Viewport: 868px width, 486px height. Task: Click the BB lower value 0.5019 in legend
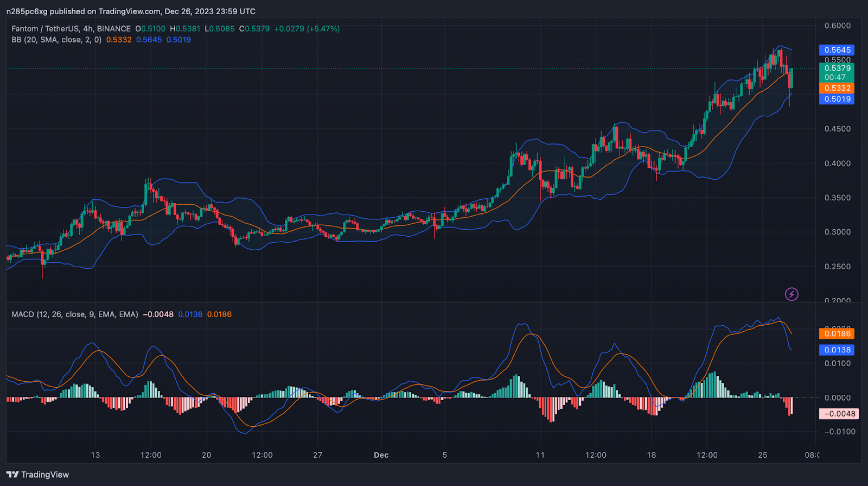click(178, 40)
